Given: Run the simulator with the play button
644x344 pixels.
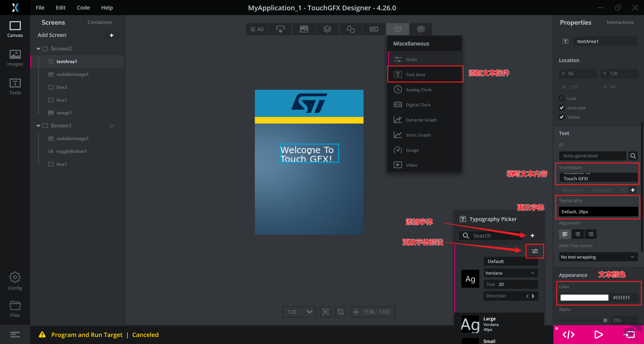Looking at the screenshot, I should click(x=598, y=334).
